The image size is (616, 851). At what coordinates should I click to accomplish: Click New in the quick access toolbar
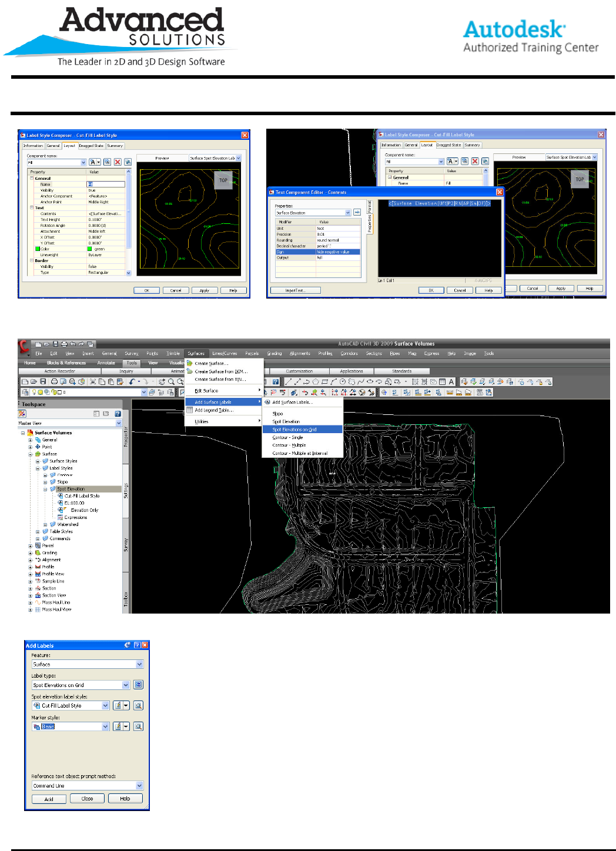tap(38, 344)
